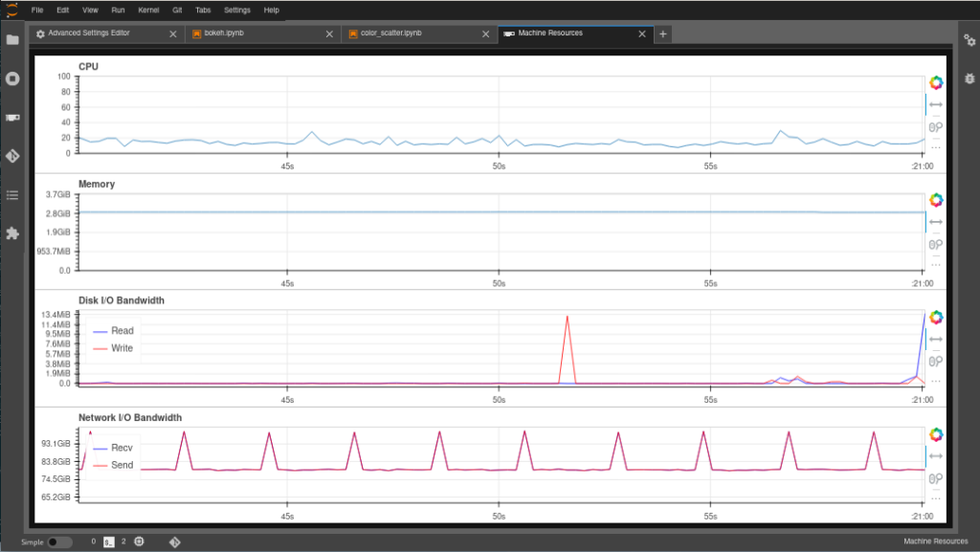Open the extension manager puzzle icon

click(x=12, y=232)
